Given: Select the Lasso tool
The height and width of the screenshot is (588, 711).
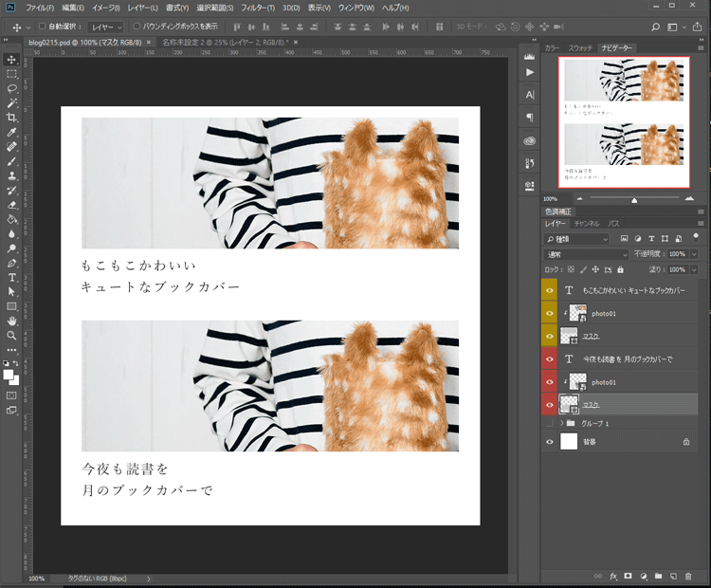Looking at the screenshot, I should pyautogui.click(x=11, y=88).
